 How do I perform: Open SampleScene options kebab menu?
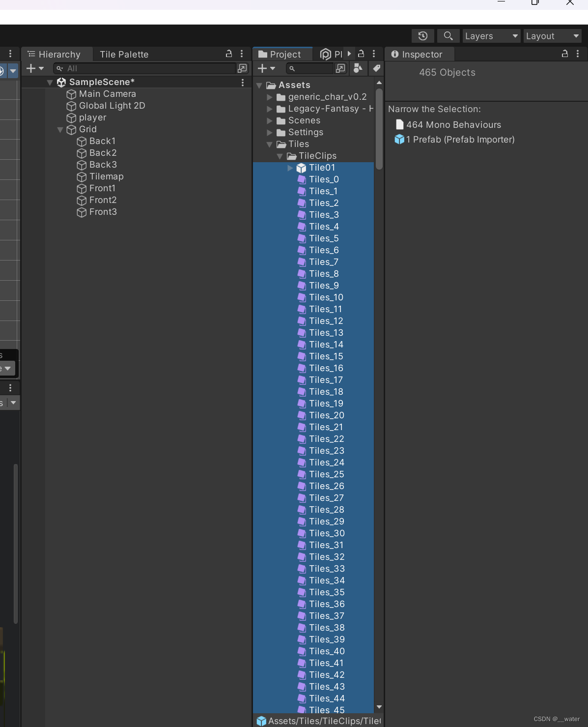tap(243, 83)
